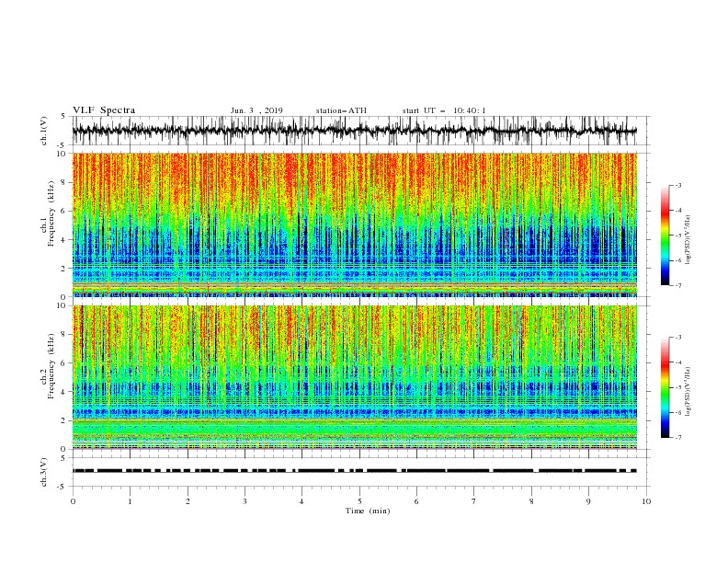The height and width of the screenshot is (563, 728).
Task: Click the "VLF Spectra" title text
Action: [x=104, y=110]
